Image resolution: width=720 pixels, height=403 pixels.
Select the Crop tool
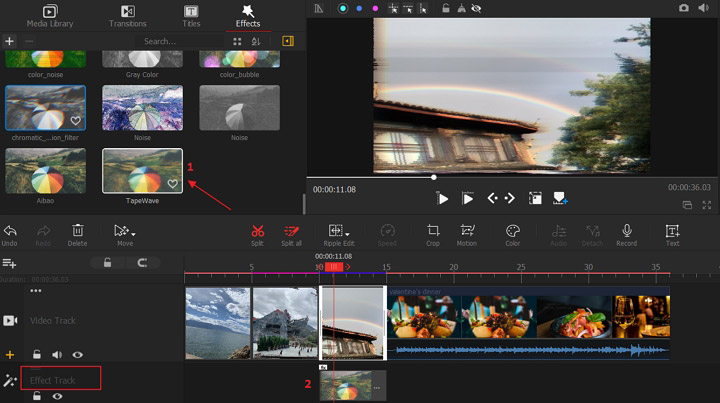coord(432,233)
